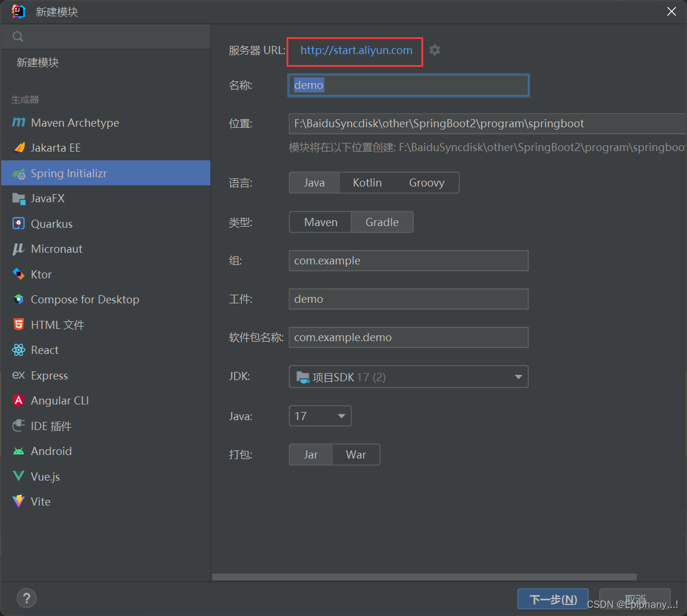Screen dimensions: 687x616
Task: Choose Maven build type
Action: click(321, 222)
